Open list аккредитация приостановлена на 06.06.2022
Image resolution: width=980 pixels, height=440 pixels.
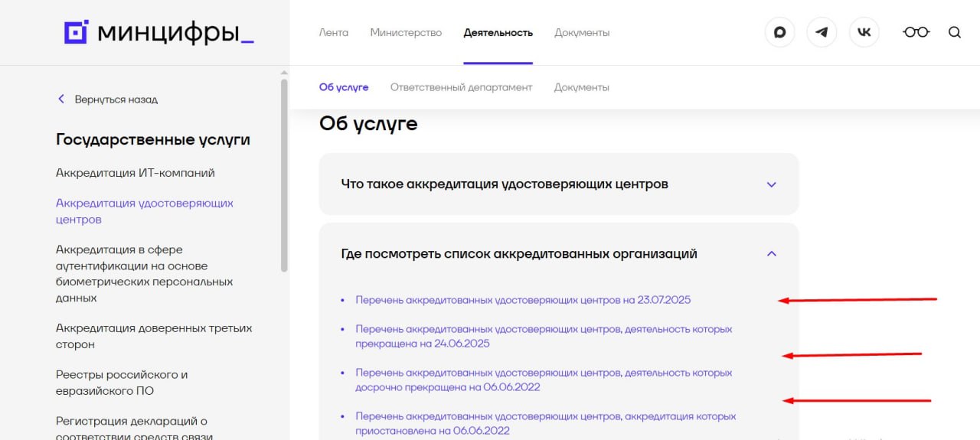[x=545, y=424]
